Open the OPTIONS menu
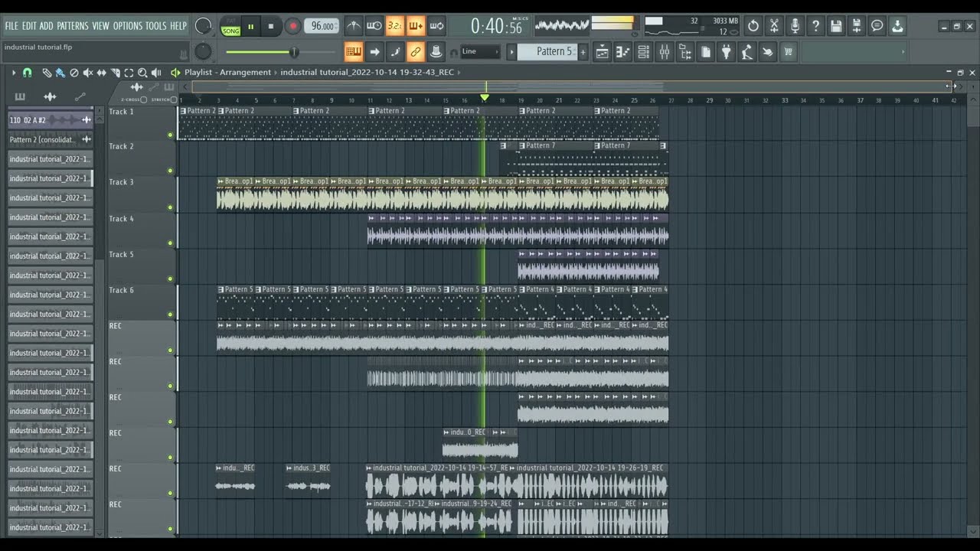The image size is (980, 551). point(128,26)
